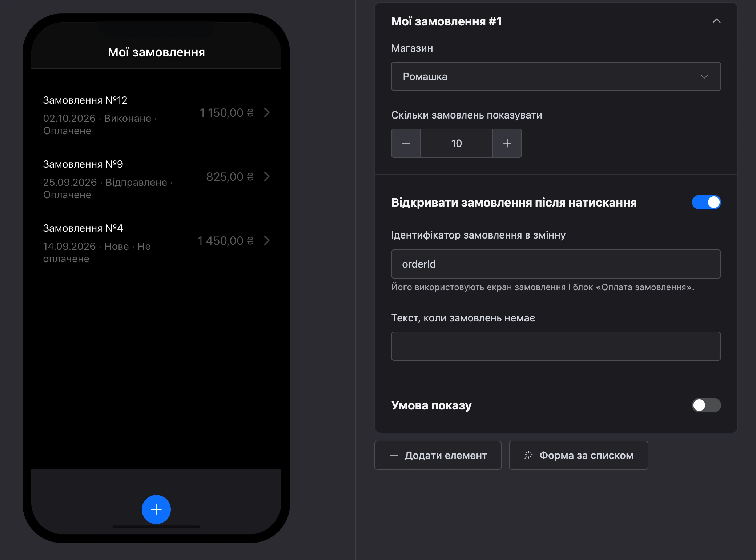Click the Мої замовлення preview header

[156, 52]
